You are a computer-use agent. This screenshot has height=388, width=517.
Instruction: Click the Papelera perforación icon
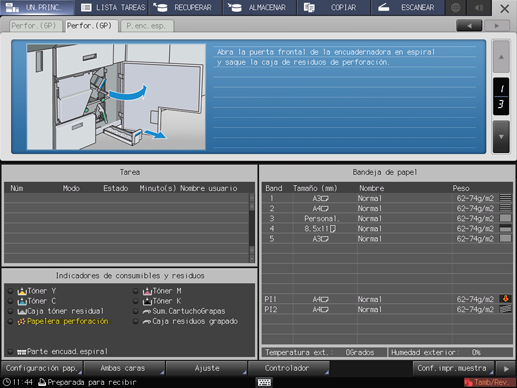tap(21, 322)
